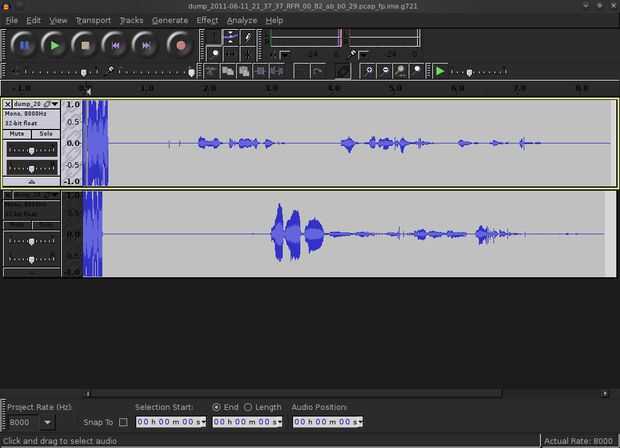Click the output volume slider handle
Image resolution: width=620 pixels, height=448 pixels.
click(83, 73)
